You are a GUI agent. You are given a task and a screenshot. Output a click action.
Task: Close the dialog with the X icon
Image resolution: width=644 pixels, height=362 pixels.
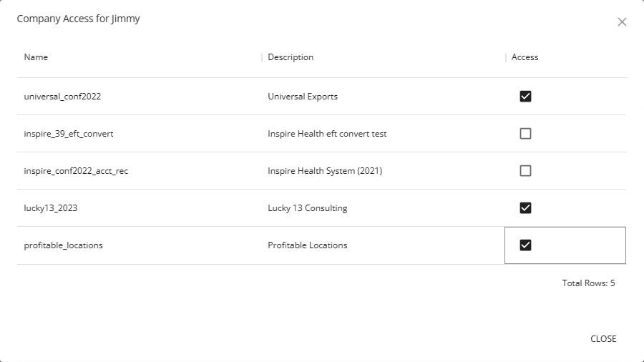pyautogui.click(x=622, y=22)
